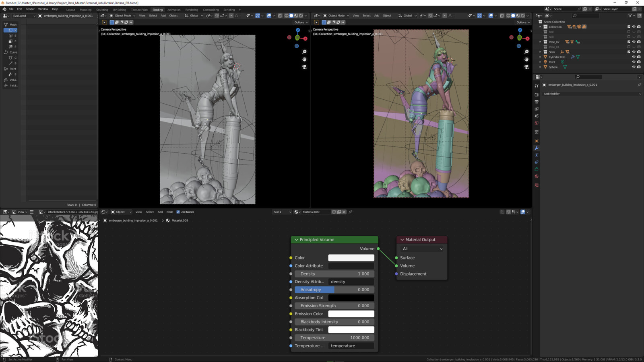Open the Texture properties checker tab

coord(537,185)
